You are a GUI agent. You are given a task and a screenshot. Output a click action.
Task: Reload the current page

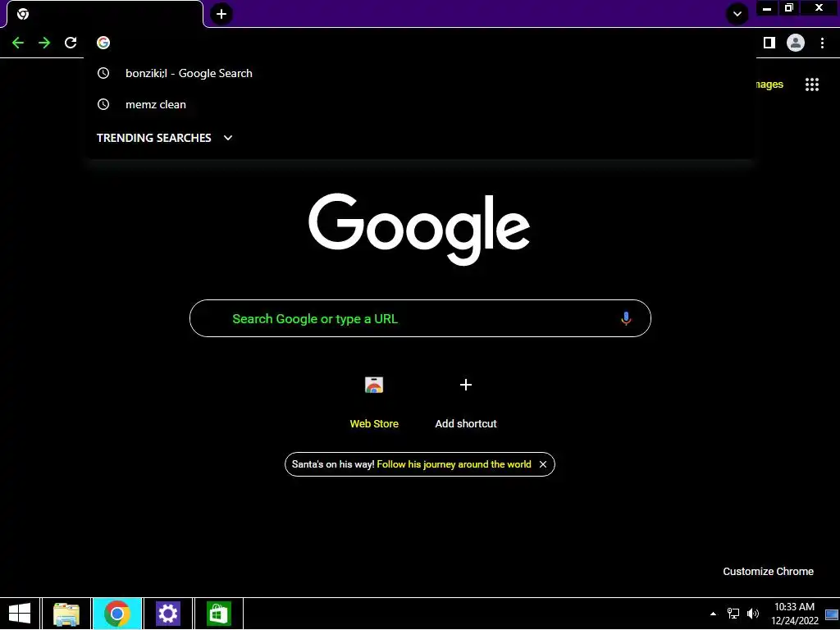[71, 43]
